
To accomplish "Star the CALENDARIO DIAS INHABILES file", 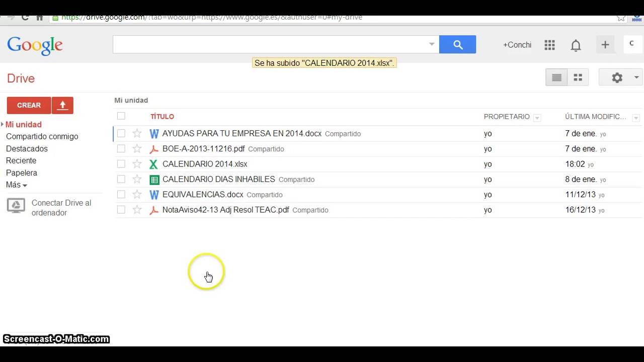I will point(137,179).
